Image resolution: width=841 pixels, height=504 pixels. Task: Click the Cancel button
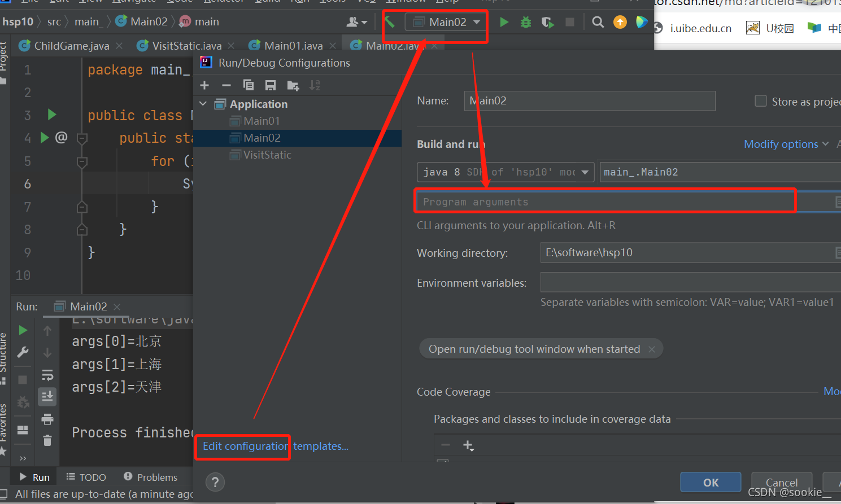click(782, 483)
